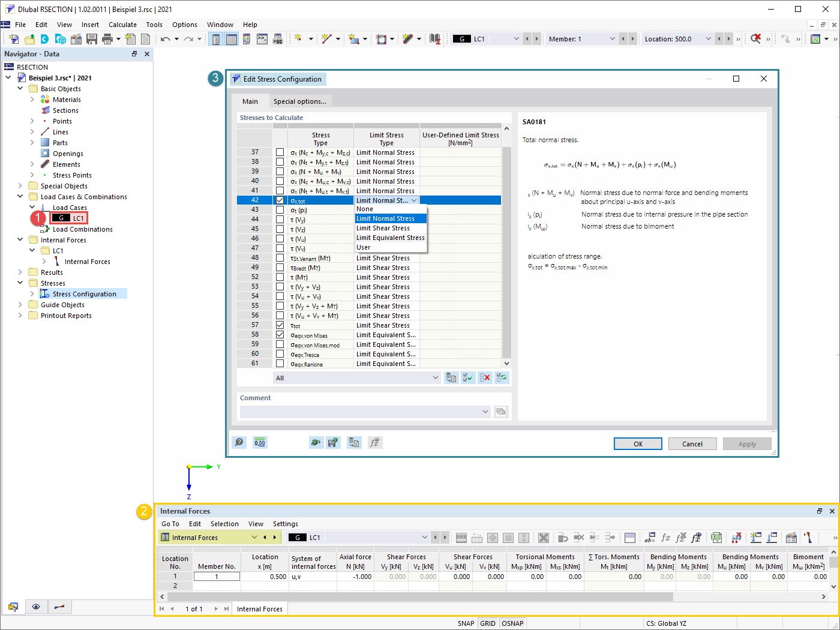Click the save disk icon in toolbar
Image resolution: width=840 pixels, height=630 pixels.
point(92,39)
